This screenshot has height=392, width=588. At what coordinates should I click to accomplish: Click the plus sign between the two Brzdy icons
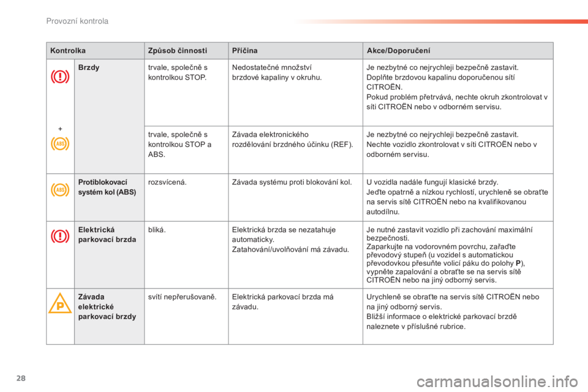[x=60, y=129]
